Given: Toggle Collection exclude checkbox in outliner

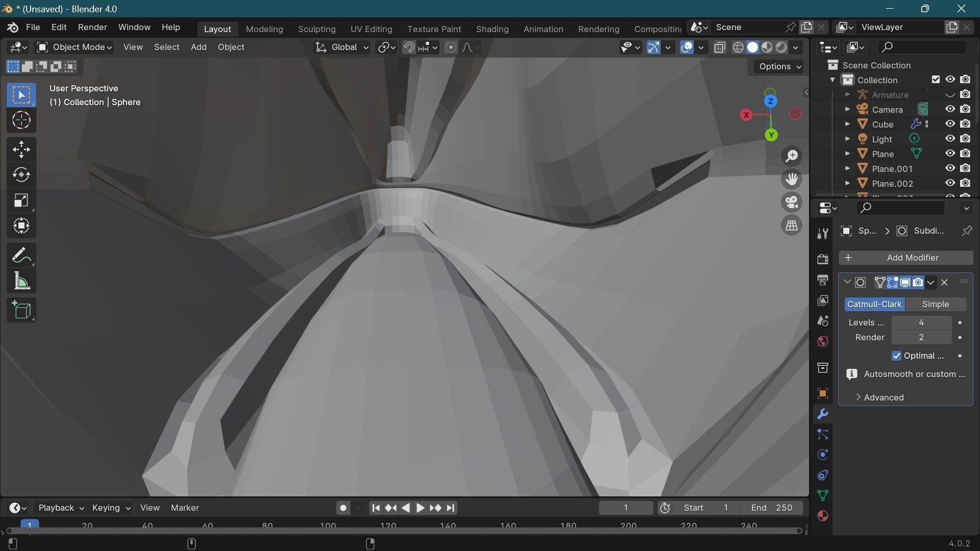Looking at the screenshot, I should click(x=936, y=80).
